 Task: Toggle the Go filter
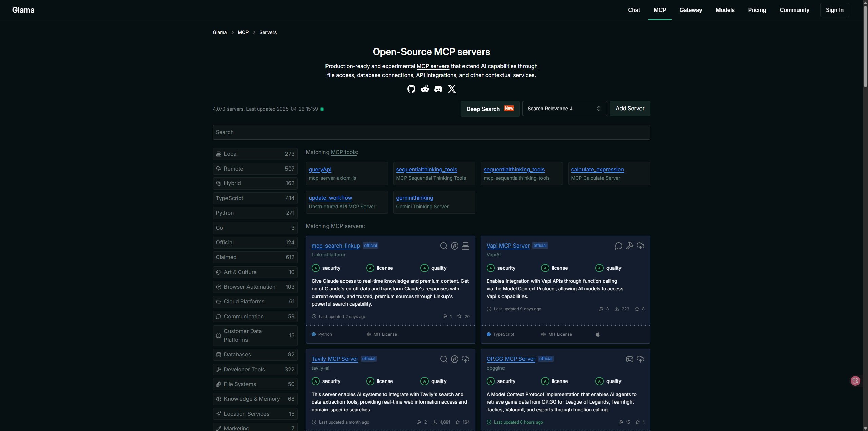255,228
